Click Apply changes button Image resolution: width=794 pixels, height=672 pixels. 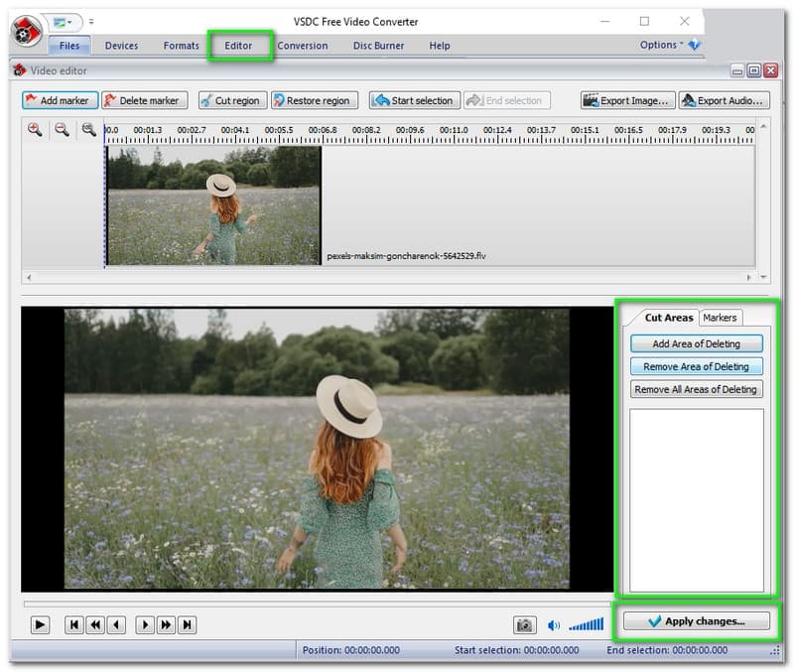(697, 621)
